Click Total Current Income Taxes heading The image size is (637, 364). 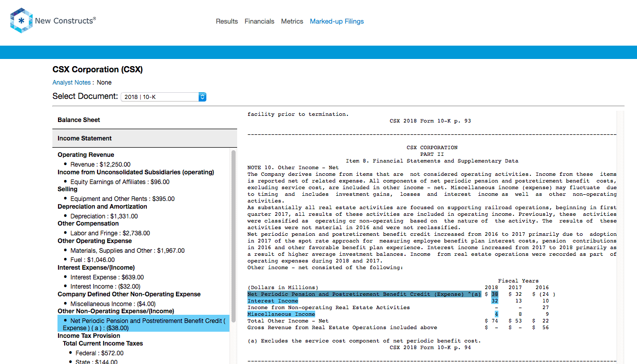click(x=103, y=343)
